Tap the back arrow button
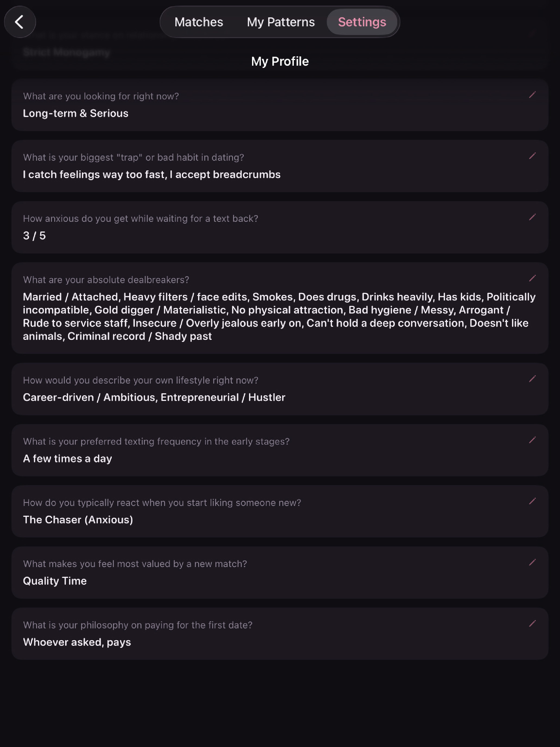This screenshot has height=747, width=560. point(20,22)
